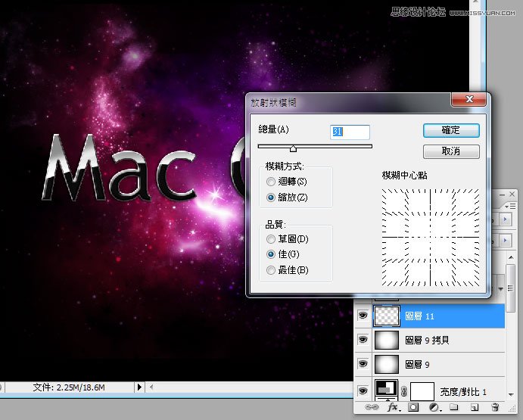Select layer named 圖層 11

tap(419, 316)
